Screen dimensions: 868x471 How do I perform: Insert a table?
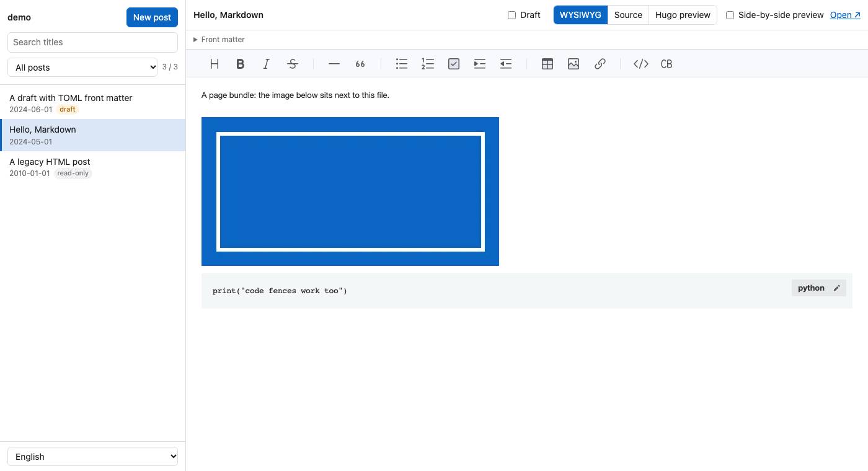click(x=547, y=64)
